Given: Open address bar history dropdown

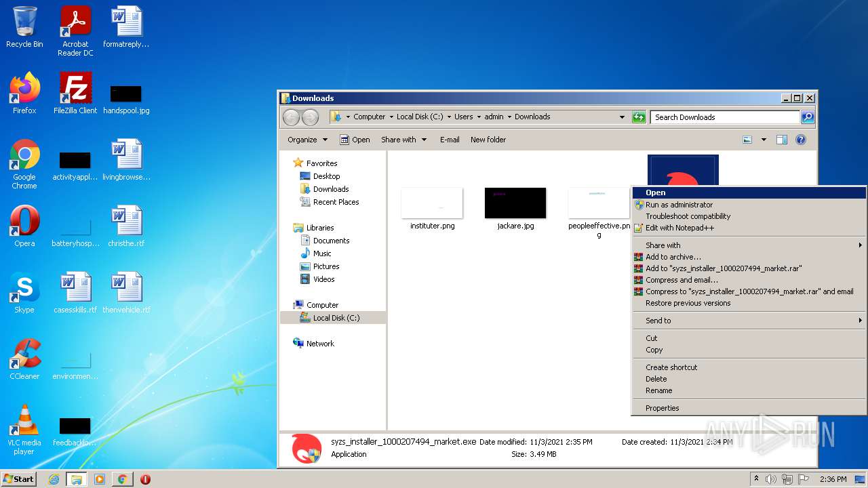Looking at the screenshot, I should (622, 117).
